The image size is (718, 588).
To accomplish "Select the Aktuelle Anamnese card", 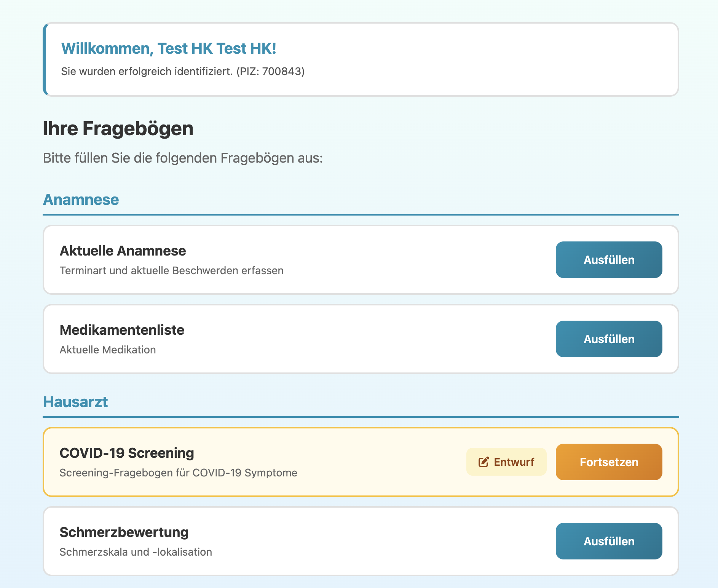I will pyautogui.click(x=266, y=260).
